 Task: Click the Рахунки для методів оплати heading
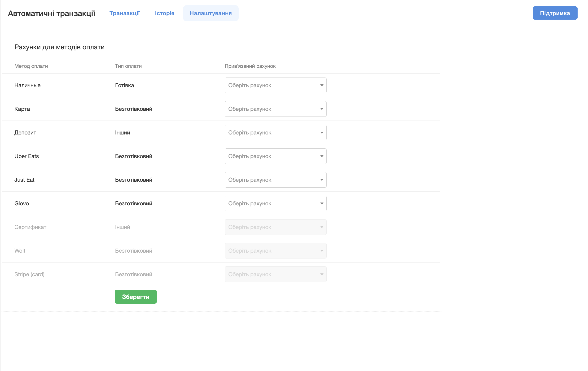(x=59, y=47)
